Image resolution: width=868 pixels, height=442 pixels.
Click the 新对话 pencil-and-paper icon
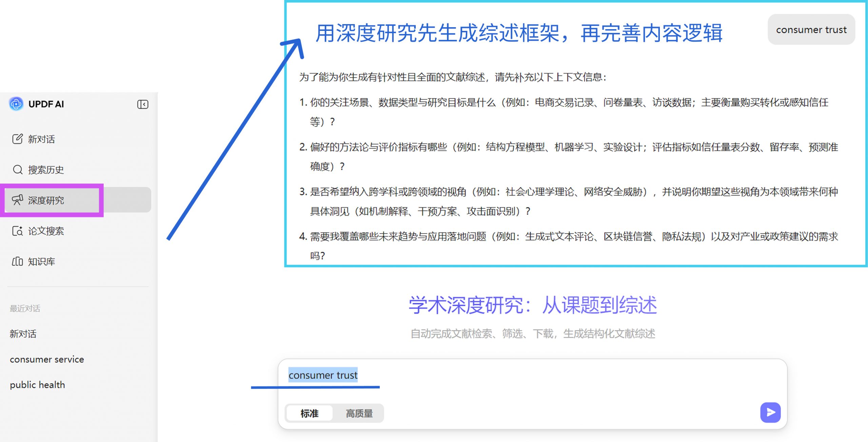[x=17, y=139]
